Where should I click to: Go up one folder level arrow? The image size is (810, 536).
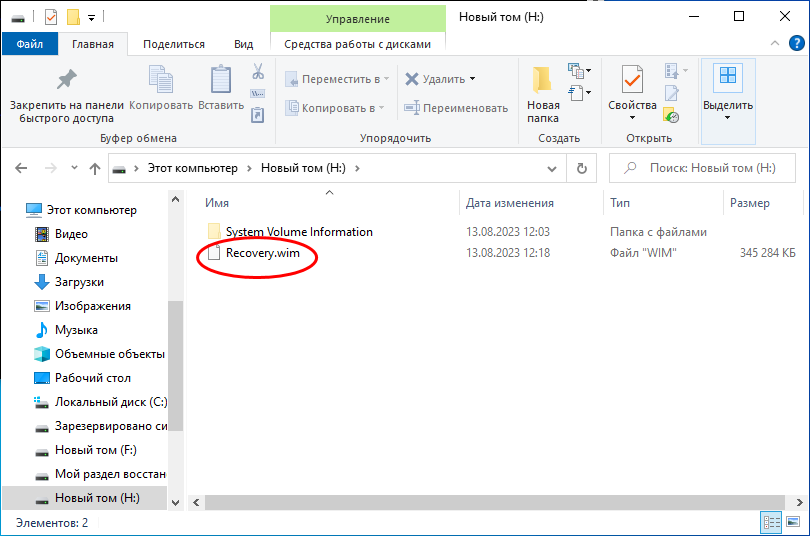(x=95, y=168)
